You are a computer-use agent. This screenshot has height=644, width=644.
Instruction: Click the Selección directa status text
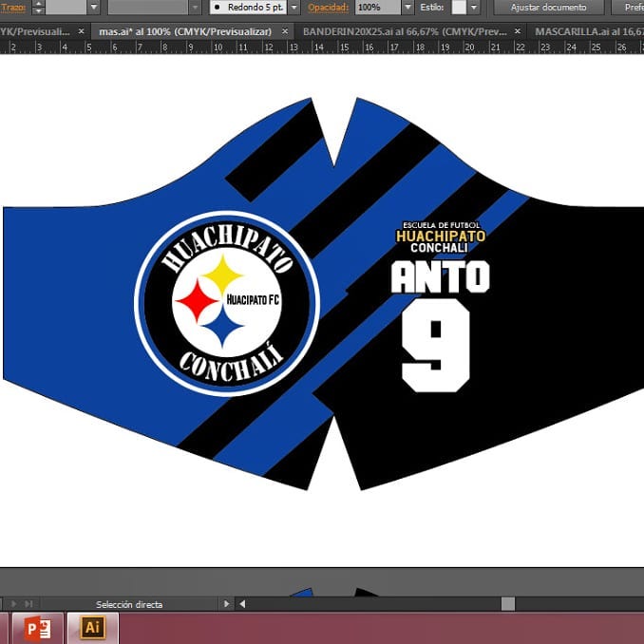129,604
